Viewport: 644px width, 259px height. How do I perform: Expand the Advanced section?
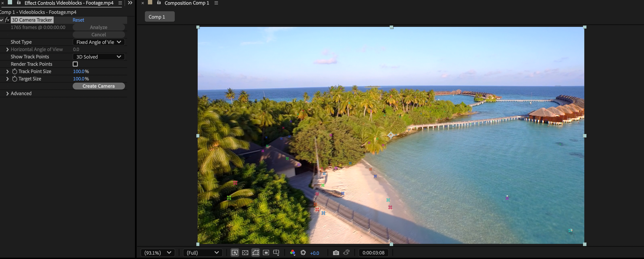[x=7, y=94]
